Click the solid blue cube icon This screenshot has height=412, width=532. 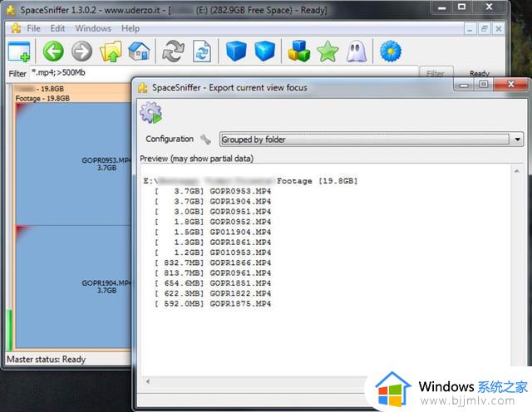pyautogui.click(x=236, y=51)
